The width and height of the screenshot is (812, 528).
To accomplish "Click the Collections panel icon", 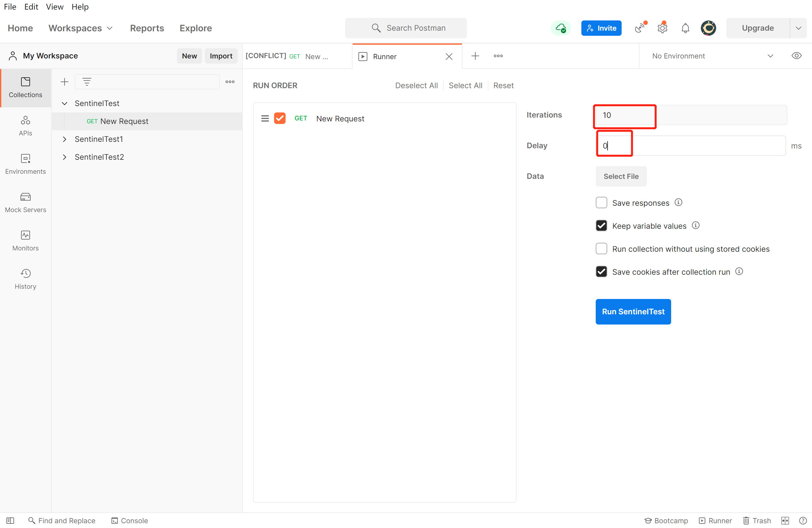I will pyautogui.click(x=25, y=86).
